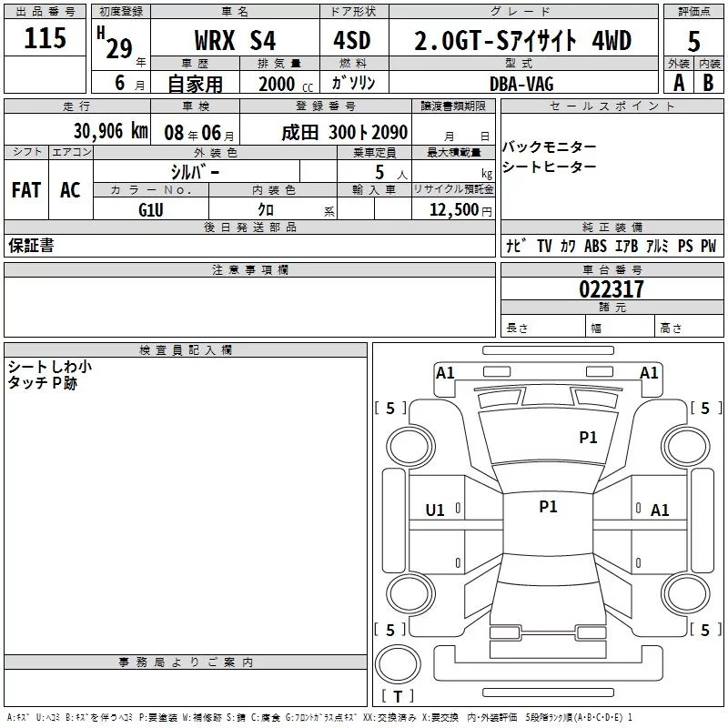Click the P1 mark on the hood
This screenshot has height=728, width=728.
pos(588,438)
